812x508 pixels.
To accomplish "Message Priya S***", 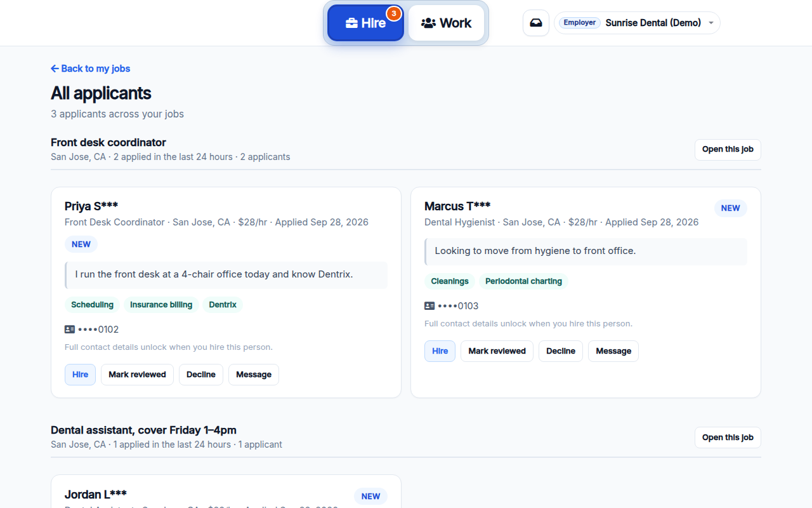I will point(254,375).
